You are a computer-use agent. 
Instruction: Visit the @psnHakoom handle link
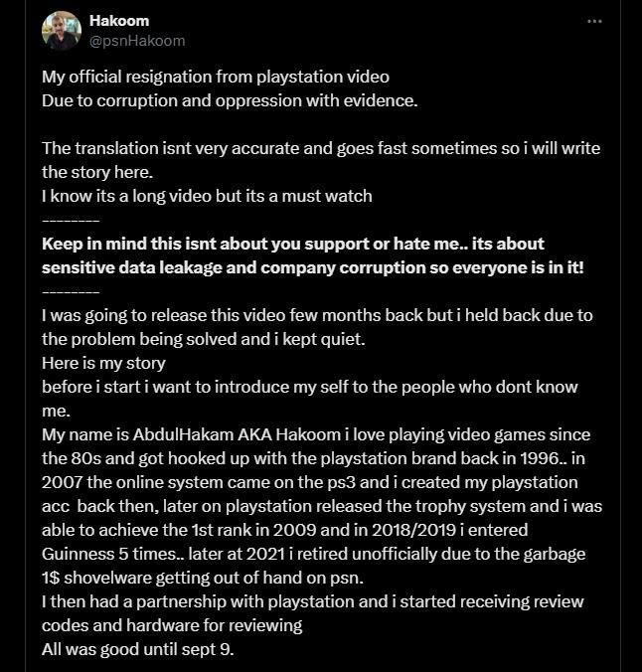coord(137,41)
